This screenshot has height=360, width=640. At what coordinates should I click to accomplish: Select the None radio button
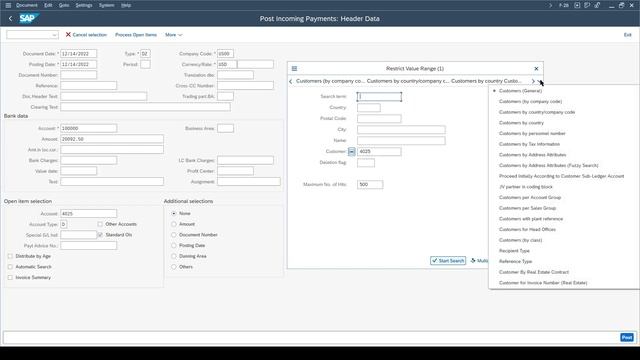tap(174, 213)
